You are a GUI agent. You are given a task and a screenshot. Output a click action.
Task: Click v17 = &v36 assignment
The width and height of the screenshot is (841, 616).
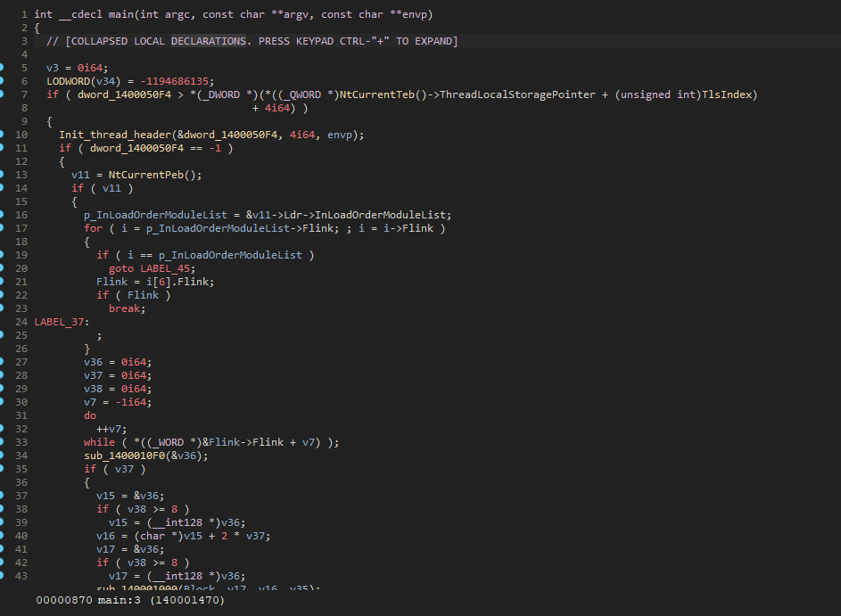coord(130,549)
